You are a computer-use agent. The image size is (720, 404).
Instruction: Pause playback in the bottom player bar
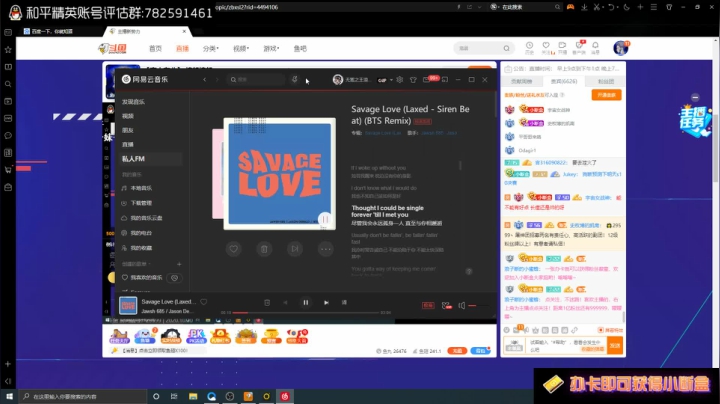click(306, 303)
